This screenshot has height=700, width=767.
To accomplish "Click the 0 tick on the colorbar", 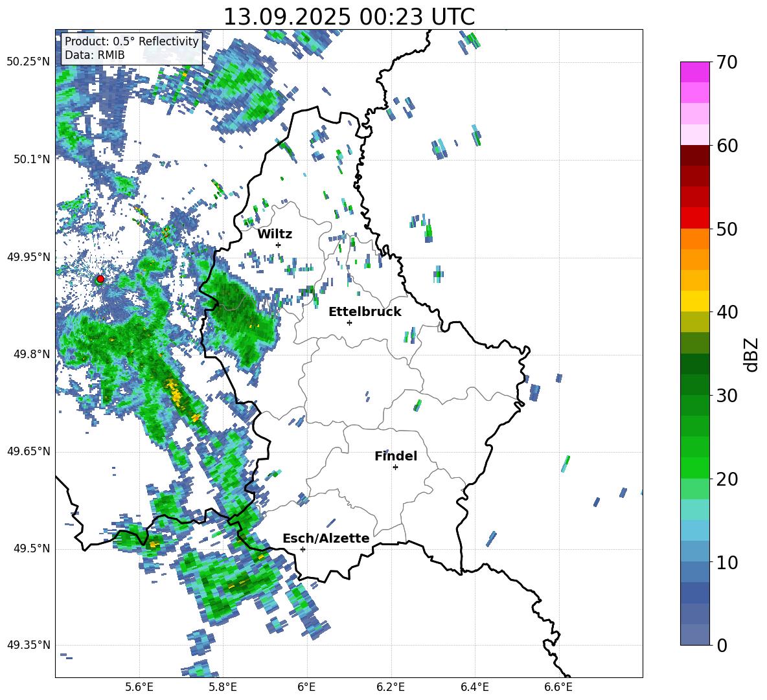I will 722,645.
